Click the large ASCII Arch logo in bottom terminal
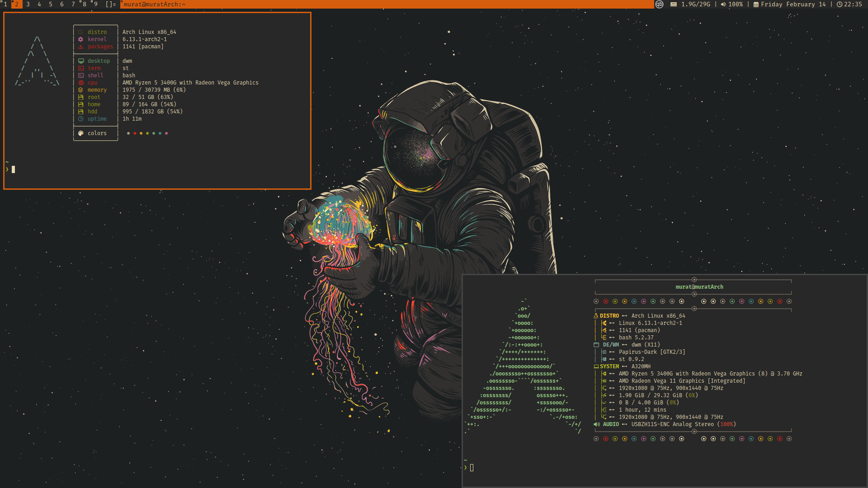The image size is (868, 488). click(x=523, y=366)
